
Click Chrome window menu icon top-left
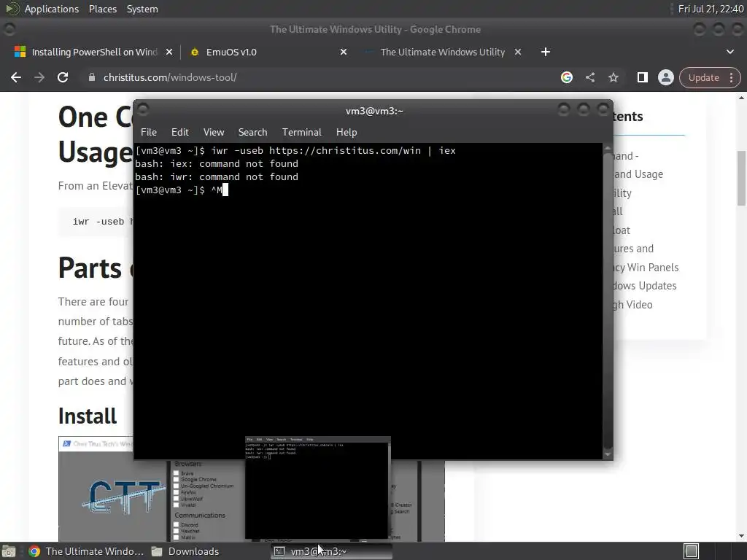pos(9,29)
